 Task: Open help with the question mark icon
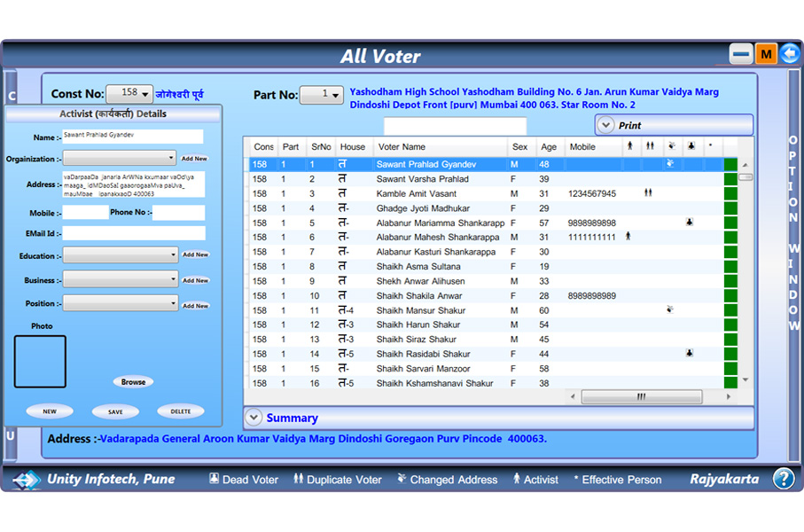pyautogui.click(x=784, y=479)
